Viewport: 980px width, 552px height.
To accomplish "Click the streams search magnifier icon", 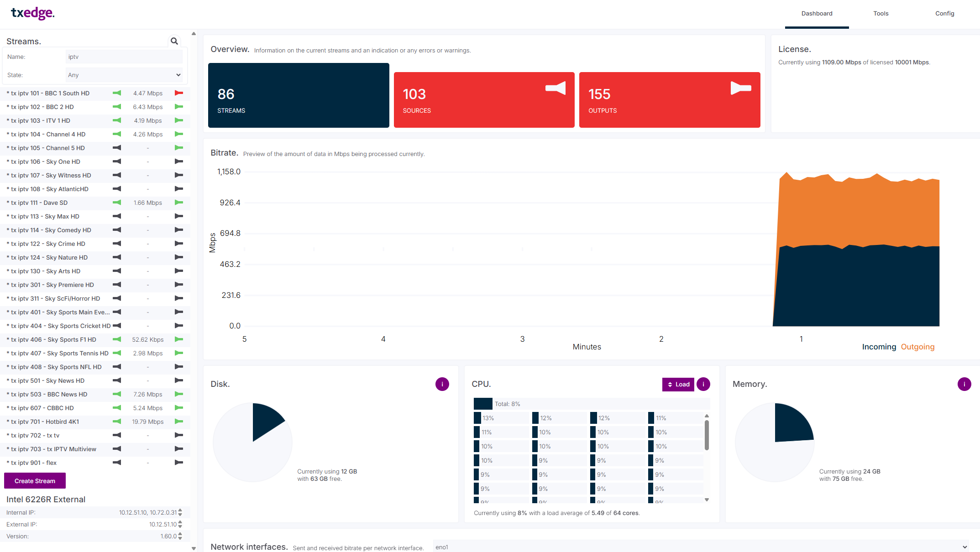I will click(x=174, y=41).
